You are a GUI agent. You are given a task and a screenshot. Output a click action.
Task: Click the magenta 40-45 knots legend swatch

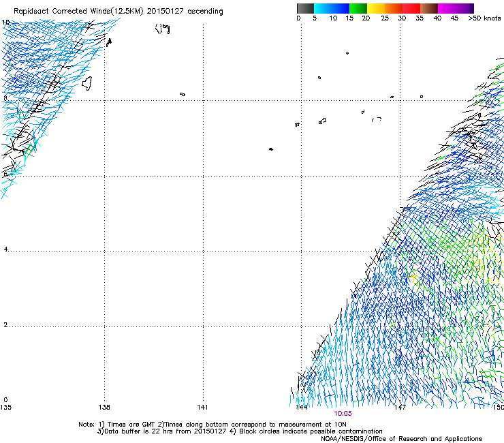pyautogui.click(x=447, y=8)
